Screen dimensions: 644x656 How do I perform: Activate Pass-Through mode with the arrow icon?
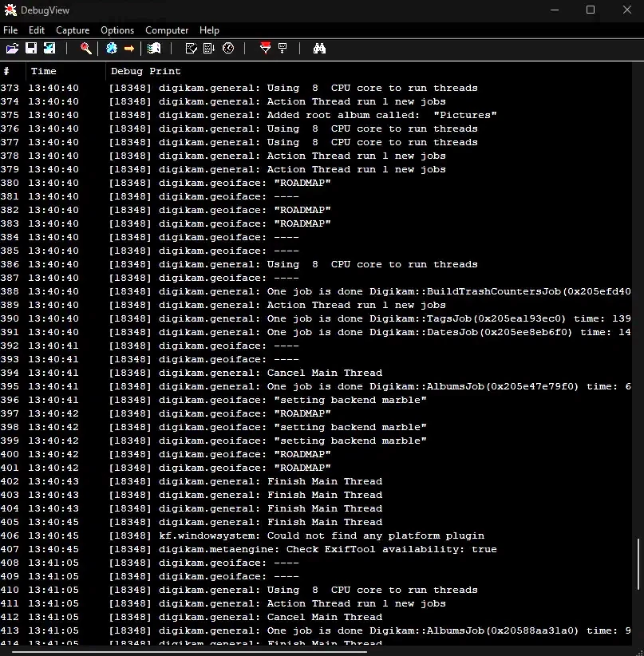(128, 48)
